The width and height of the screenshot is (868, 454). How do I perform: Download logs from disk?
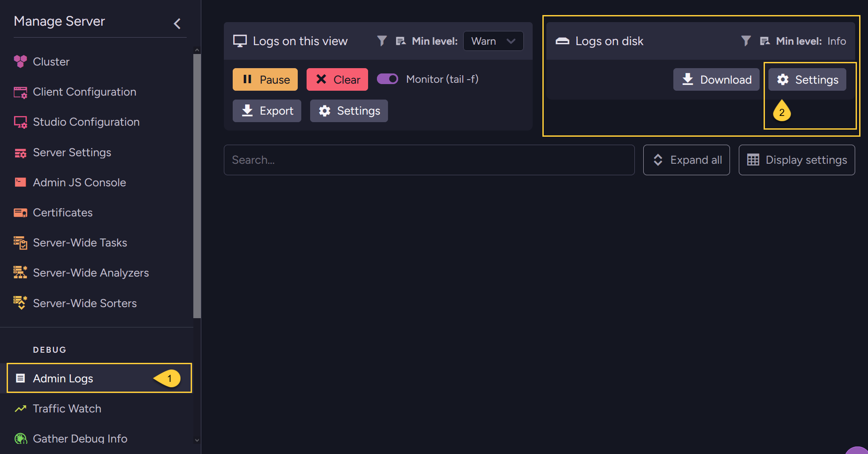click(x=716, y=80)
